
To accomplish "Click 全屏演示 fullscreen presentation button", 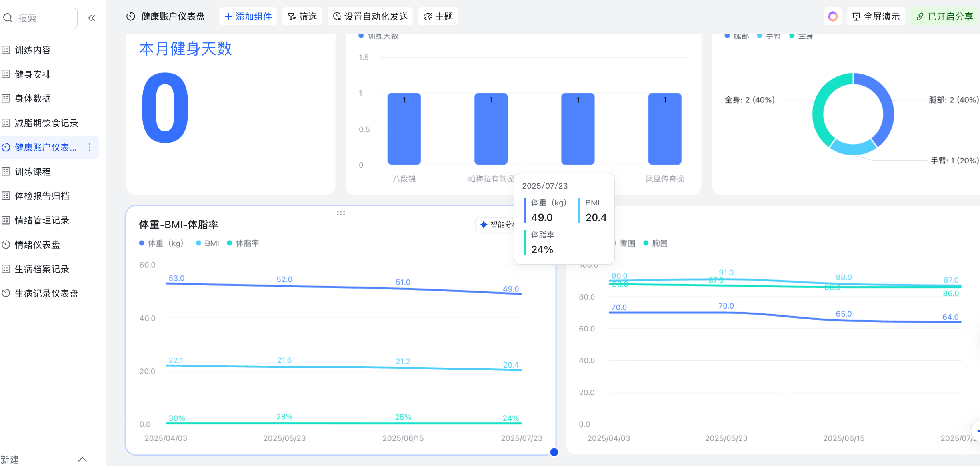I will 876,16.
